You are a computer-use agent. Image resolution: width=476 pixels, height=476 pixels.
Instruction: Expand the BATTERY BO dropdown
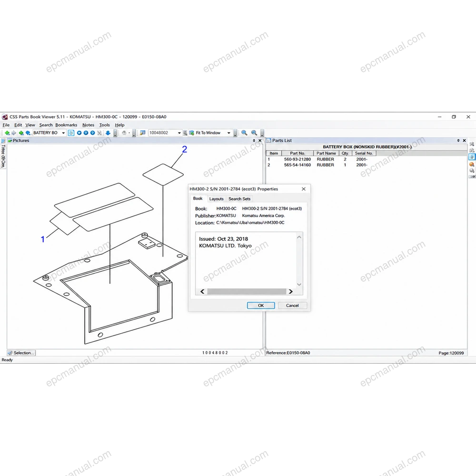(63, 133)
